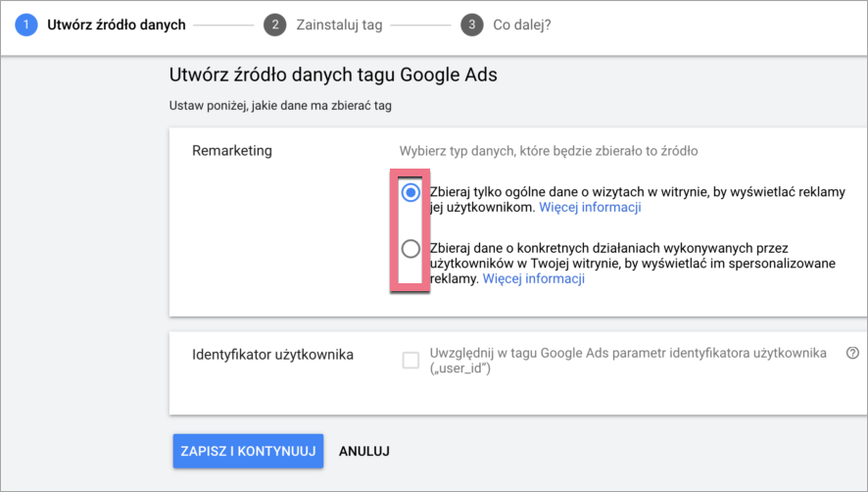Select radio button for general visit data
Image resolution: width=868 pixels, height=492 pixels.
410,193
